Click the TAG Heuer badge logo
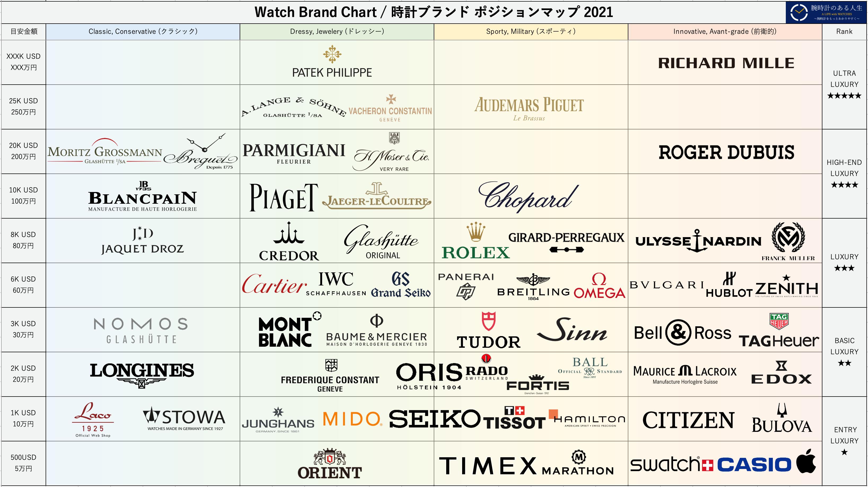 pyautogui.click(x=779, y=321)
